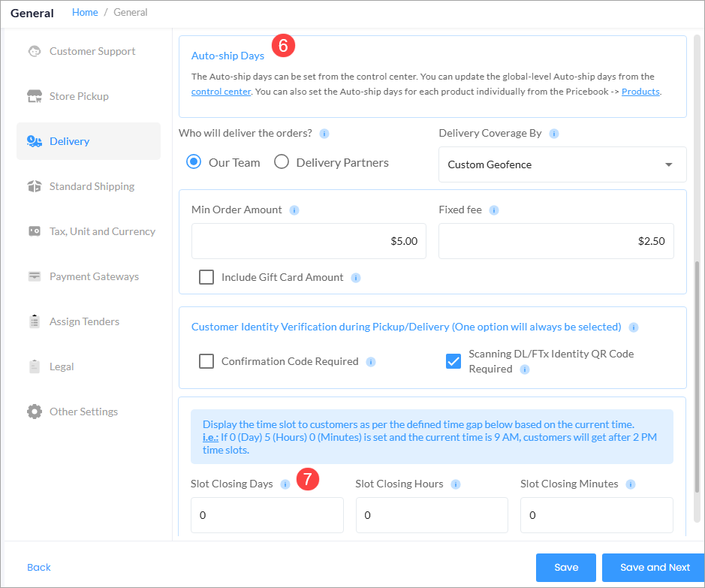Image resolution: width=705 pixels, height=588 pixels.
Task: Go to the Legal settings section
Action: (x=62, y=366)
